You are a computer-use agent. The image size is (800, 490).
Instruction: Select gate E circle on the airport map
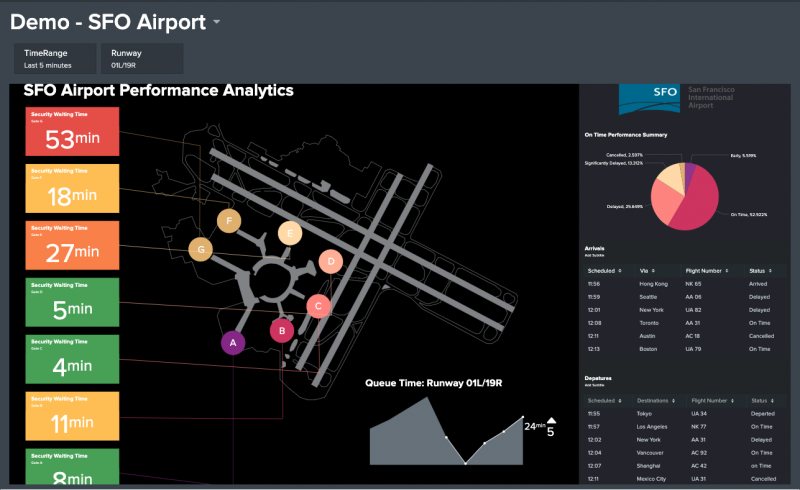[290, 233]
